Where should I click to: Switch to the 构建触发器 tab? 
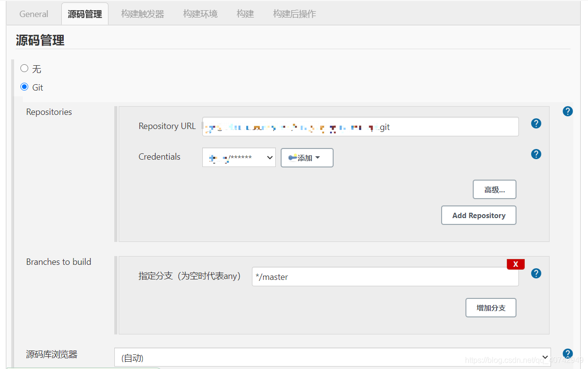coord(143,14)
